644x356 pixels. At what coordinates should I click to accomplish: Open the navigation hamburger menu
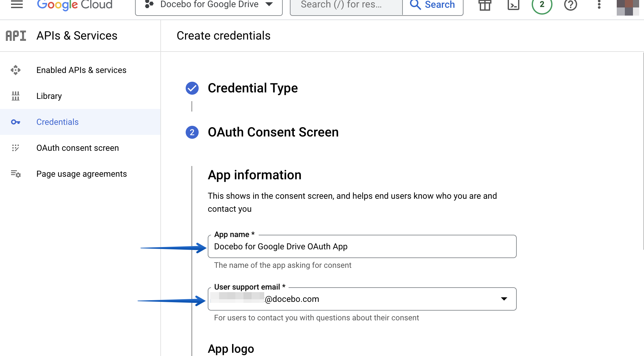pos(17,5)
